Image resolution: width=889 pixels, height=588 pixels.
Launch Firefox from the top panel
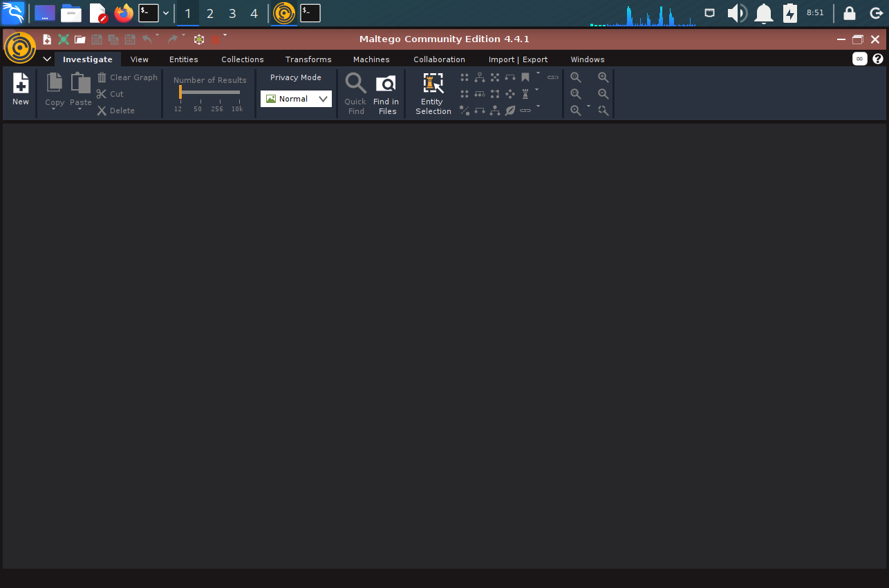click(x=124, y=13)
